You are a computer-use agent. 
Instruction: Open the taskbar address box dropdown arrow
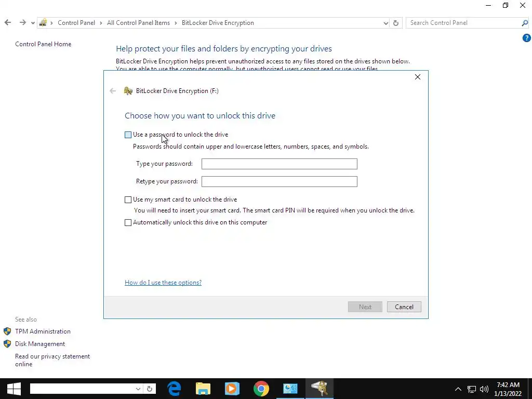pyautogui.click(x=138, y=389)
